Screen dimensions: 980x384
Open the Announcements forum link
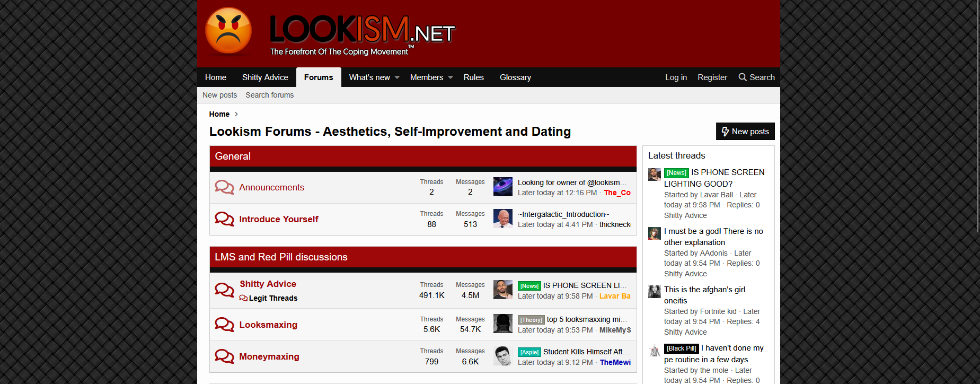point(271,187)
